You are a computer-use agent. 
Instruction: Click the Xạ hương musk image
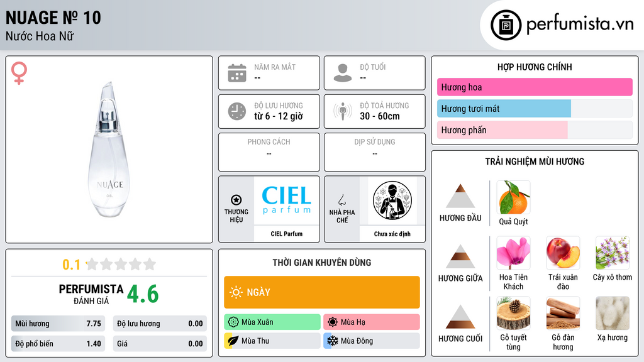tap(613, 313)
